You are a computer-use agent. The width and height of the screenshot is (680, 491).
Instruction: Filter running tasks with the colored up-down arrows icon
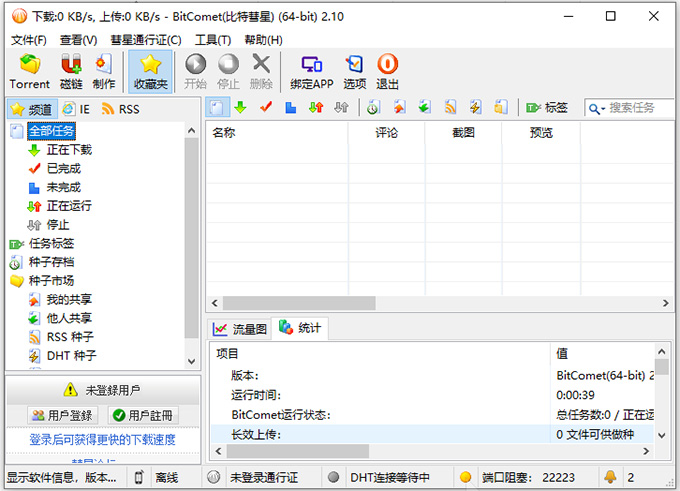click(x=316, y=107)
